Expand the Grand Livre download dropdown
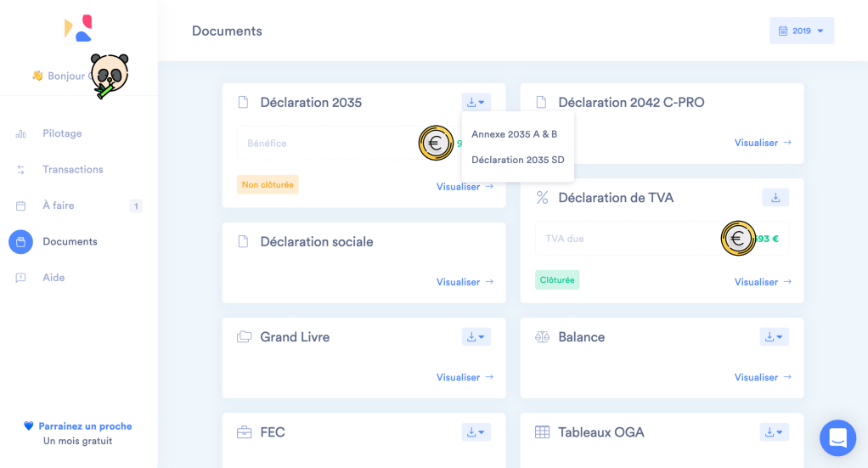 [476, 337]
